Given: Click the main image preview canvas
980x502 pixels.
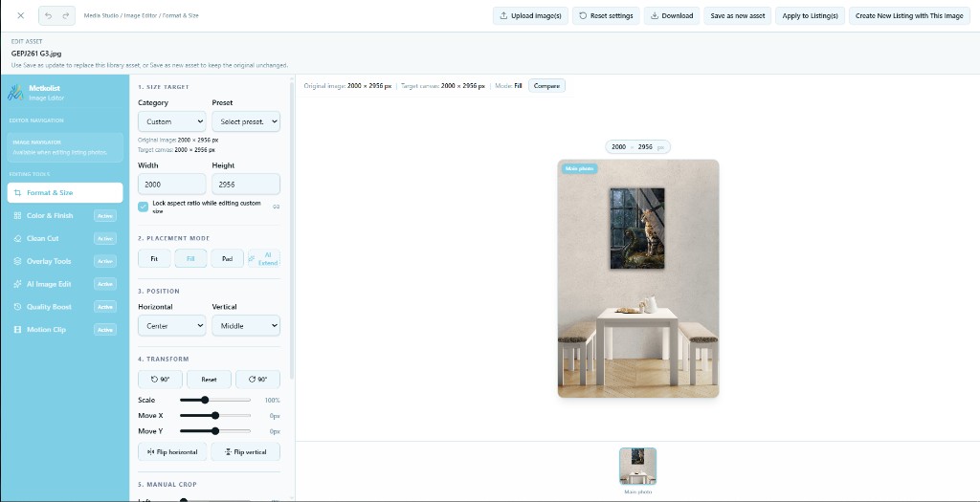Looking at the screenshot, I should click(638, 278).
